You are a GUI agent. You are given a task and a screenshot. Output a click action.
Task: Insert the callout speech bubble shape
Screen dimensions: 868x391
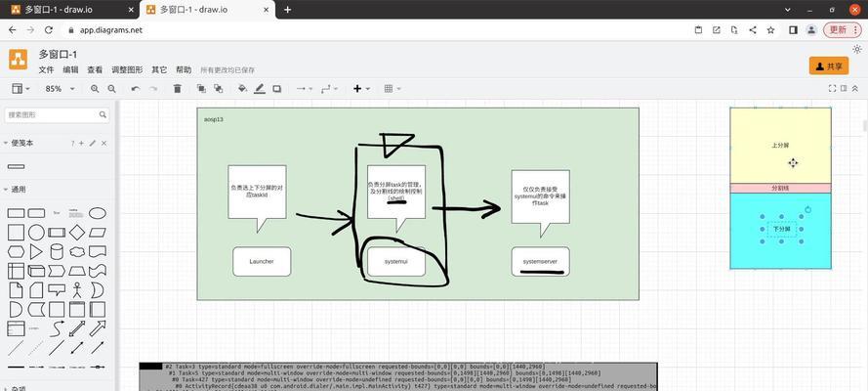[x=57, y=289]
